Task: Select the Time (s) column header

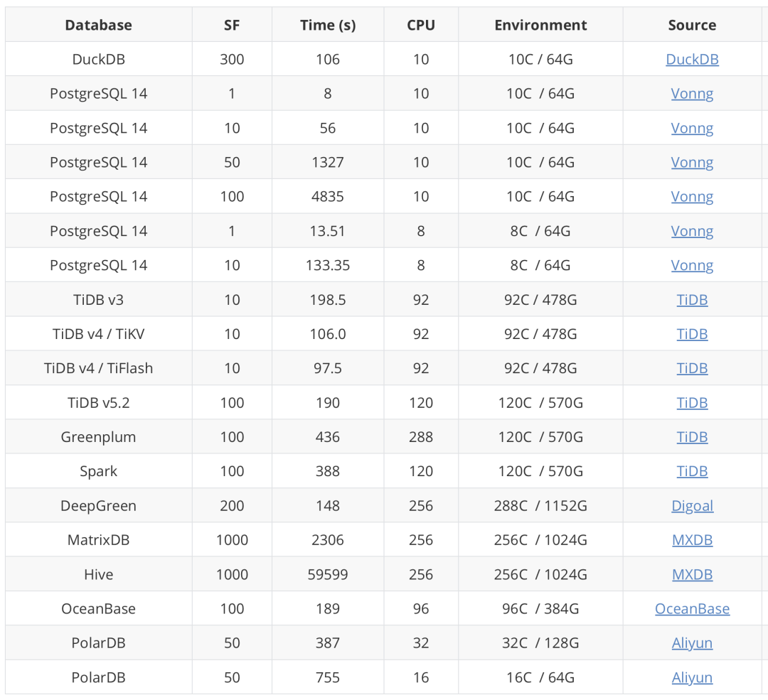Action: pyautogui.click(x=328, y=26)
